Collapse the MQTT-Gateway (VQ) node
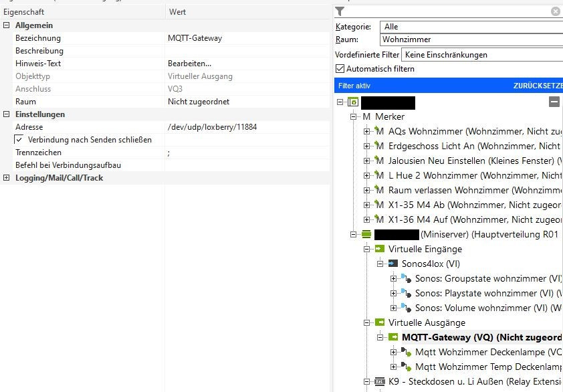 (380, 337)
